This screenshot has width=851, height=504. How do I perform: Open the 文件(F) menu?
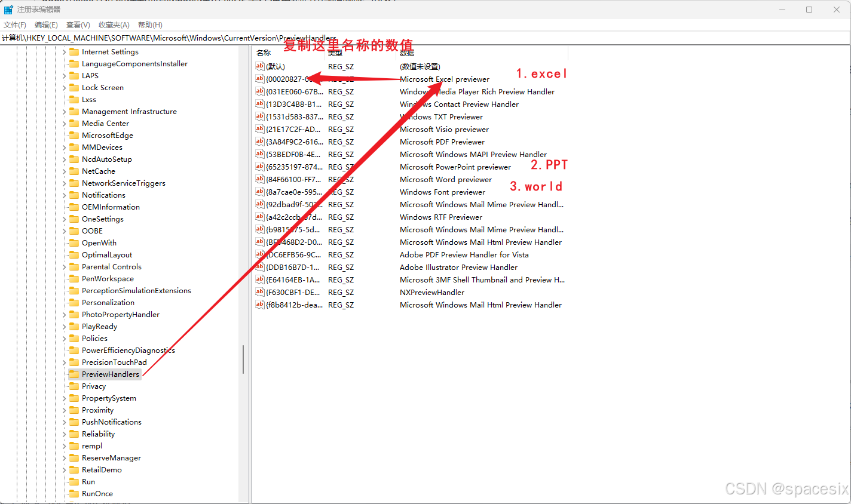pyautogui.click(x=15, y=25)
